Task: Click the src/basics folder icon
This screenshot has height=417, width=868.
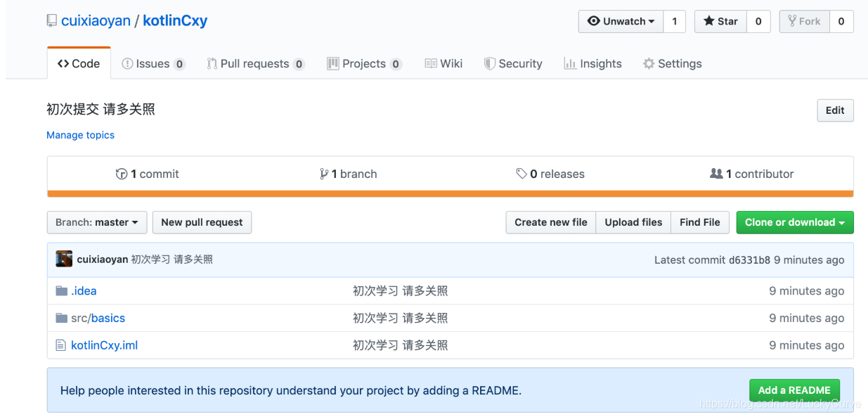Action: coord(62,319)
